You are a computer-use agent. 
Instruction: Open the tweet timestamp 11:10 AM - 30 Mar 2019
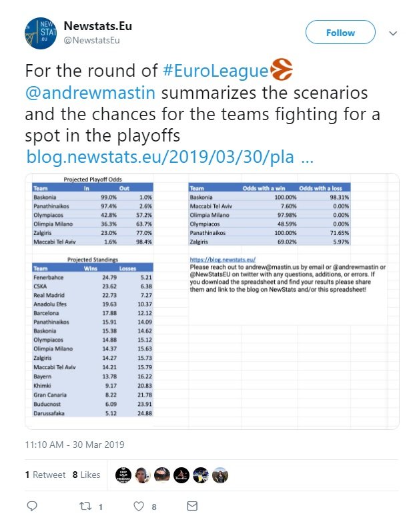[x=75, y=445]
